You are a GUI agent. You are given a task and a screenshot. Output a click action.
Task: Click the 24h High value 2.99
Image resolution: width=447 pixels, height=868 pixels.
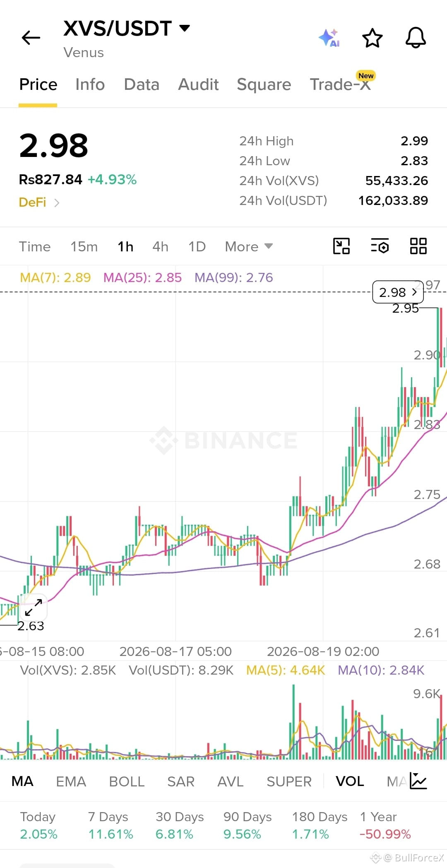coord(414,141)
